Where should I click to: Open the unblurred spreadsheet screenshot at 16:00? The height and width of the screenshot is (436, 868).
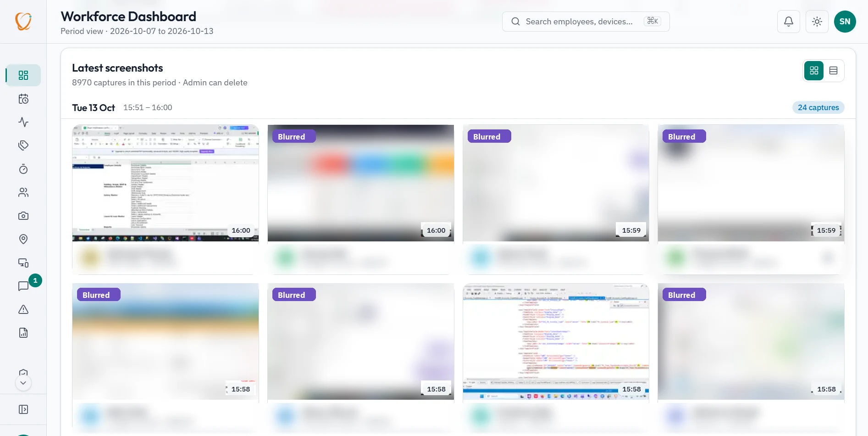point(166,183)
